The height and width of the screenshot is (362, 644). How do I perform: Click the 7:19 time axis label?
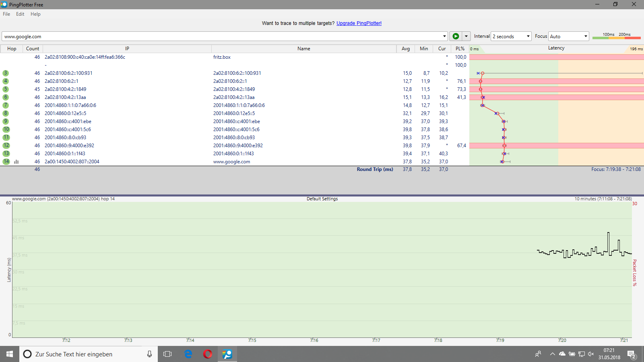coord(500,340)
